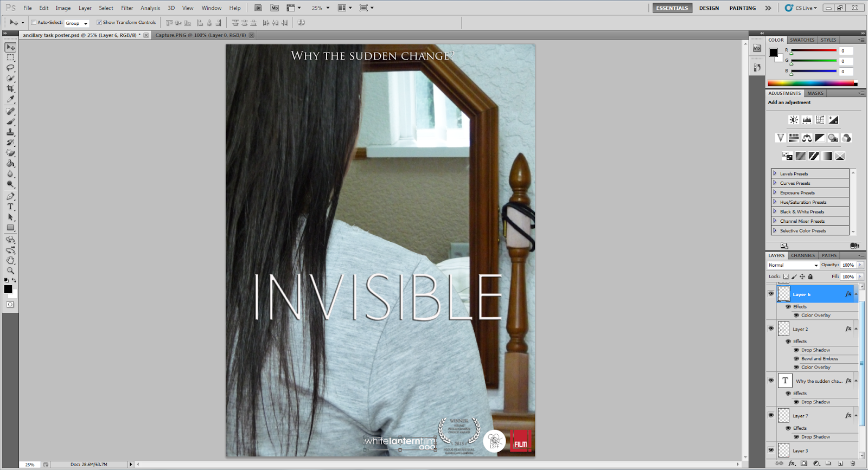Expand Levels Presets
Viewport: 868px width, 470px height.
point(775,173)
